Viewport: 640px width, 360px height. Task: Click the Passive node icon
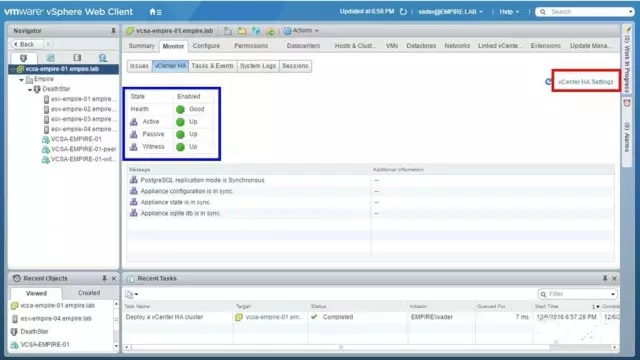click(133, 134)
